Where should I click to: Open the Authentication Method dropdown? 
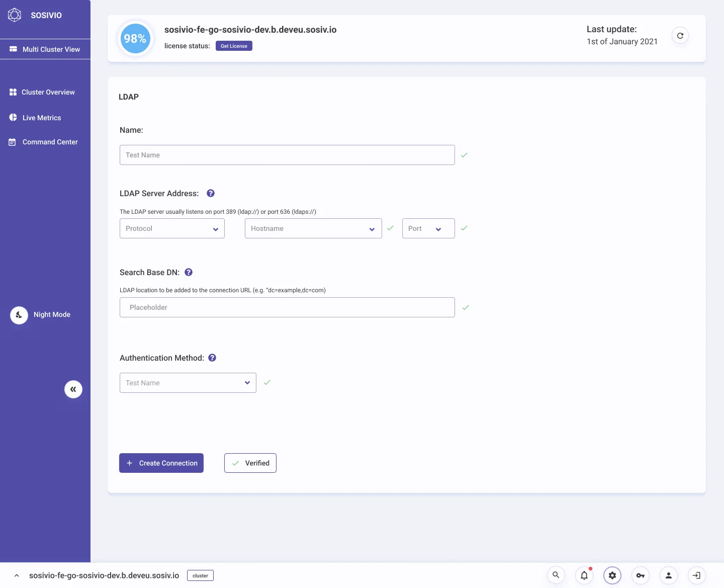click(x=188, y=383)
